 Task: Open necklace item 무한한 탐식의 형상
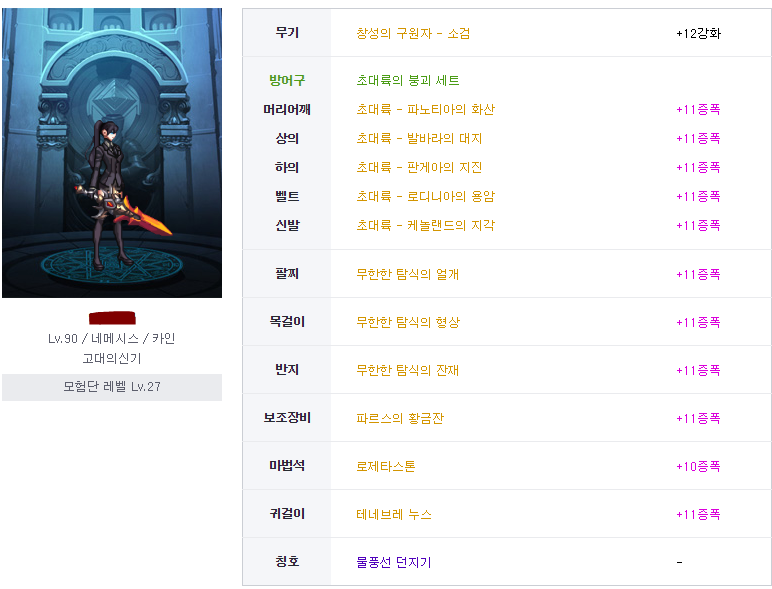point(408,323)
